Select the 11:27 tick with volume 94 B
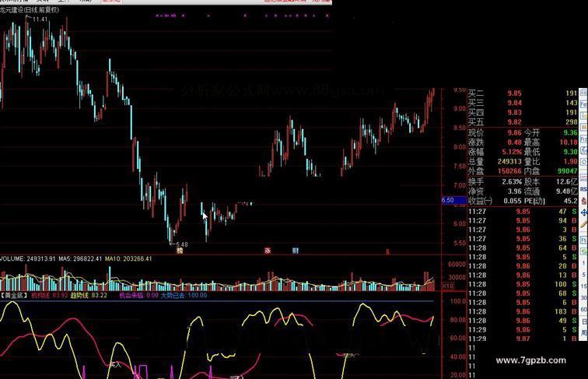The width and height of the screenshot is (588, 379). pos(523,221)
